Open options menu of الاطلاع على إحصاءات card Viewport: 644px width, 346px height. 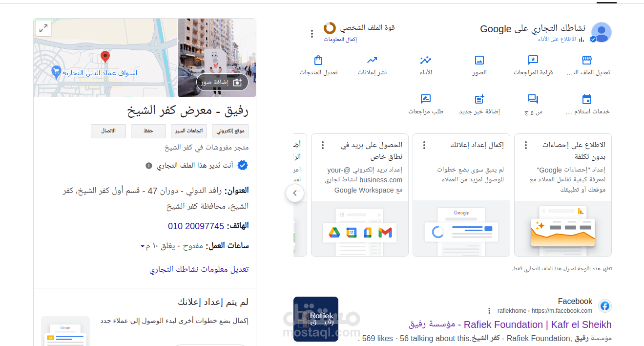click(x=526, y=145)
